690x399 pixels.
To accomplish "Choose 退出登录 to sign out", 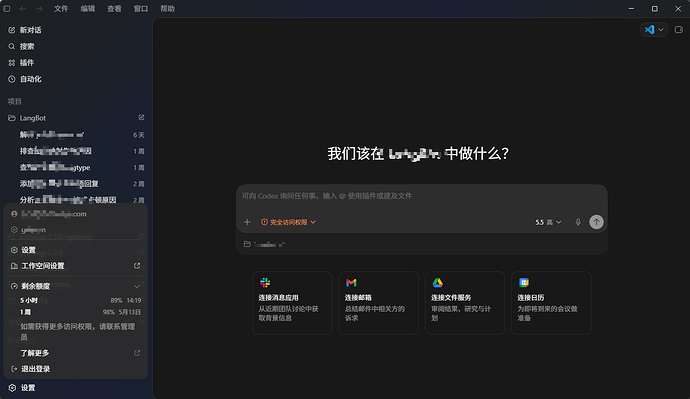I will pyautogui.click(x=76, y=369).
